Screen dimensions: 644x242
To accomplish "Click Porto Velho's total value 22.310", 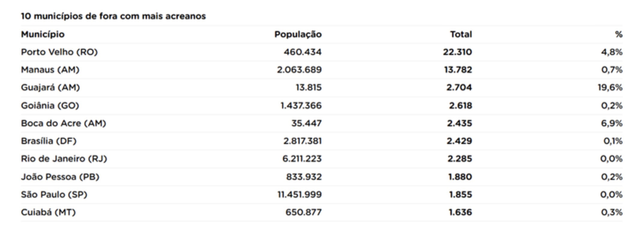I will (457, 52).
